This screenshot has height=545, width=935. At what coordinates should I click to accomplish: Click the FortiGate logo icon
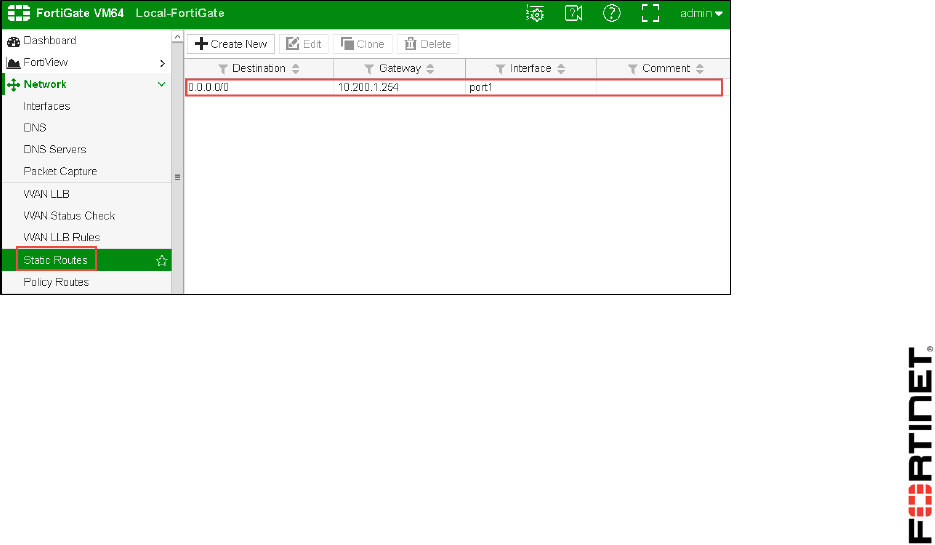point(19,13)
